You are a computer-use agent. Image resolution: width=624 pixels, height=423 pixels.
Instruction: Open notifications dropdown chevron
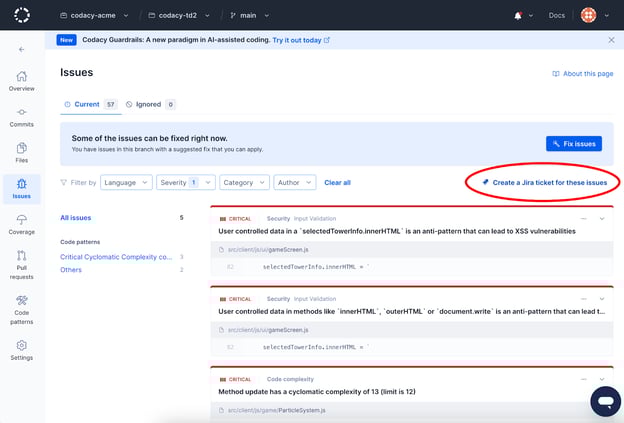531,16
